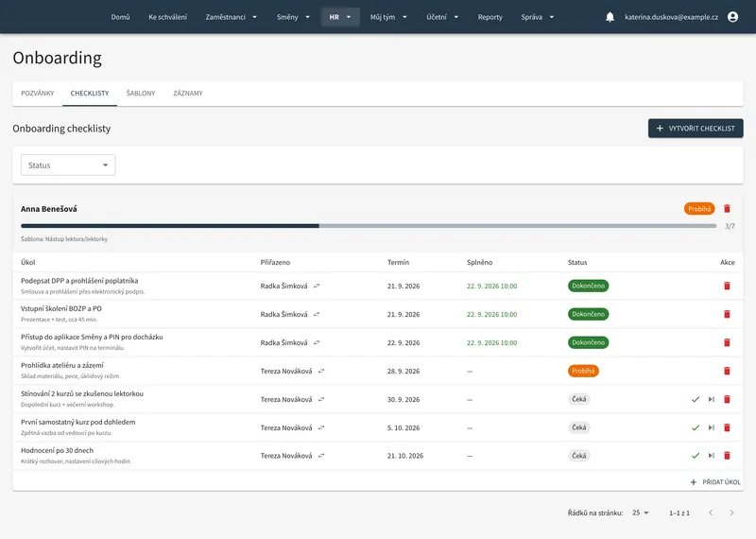The image size is (756, 539).
Task: Mark První samostatný kurz as done
Action: coord(696,427)
